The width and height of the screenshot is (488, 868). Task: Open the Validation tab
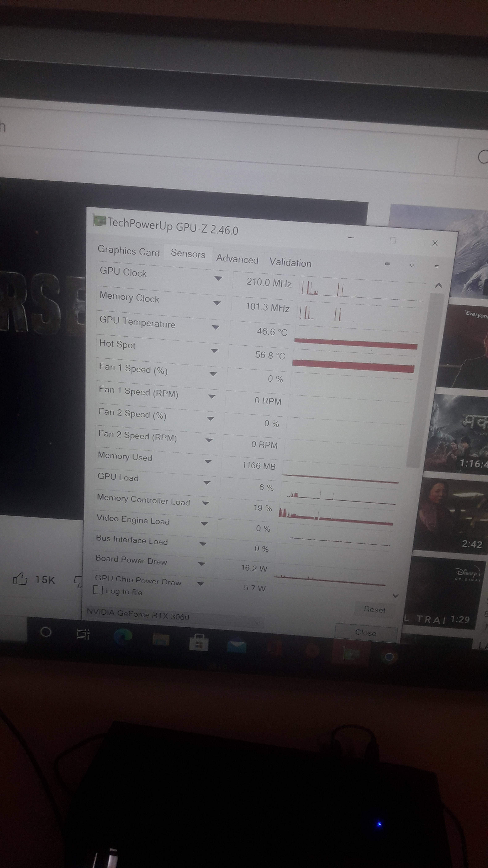pyautogui.click(x=290, y=262)
